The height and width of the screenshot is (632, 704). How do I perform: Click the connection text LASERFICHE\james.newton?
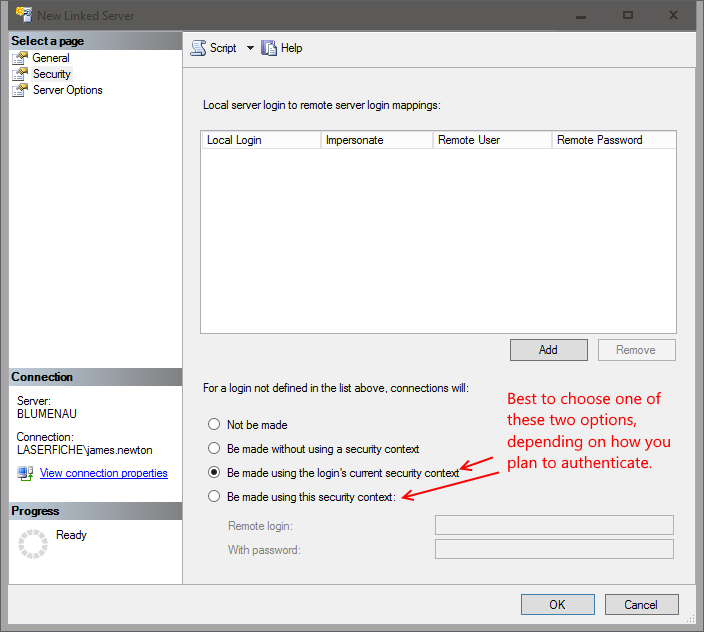pyautogui.click(x=85, y=450)
